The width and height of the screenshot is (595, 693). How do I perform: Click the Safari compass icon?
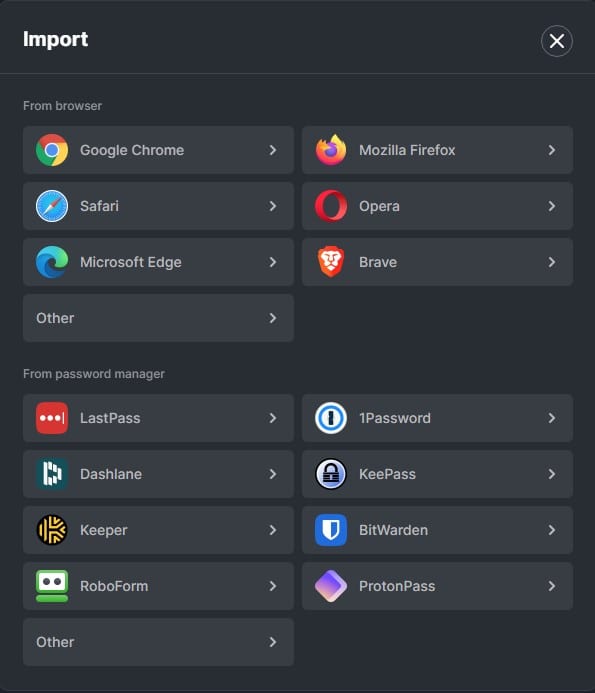tap(52, 206)
